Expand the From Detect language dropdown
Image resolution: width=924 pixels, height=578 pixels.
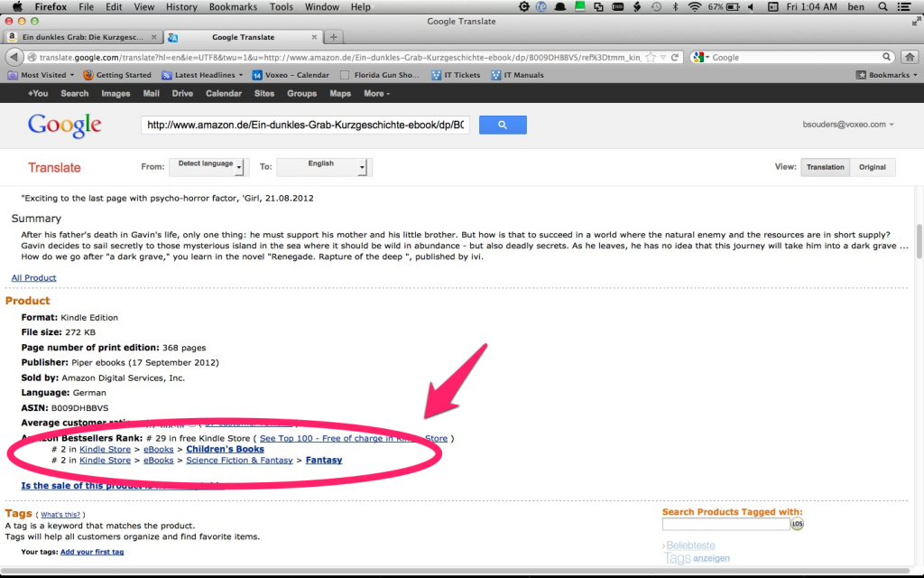209,167
